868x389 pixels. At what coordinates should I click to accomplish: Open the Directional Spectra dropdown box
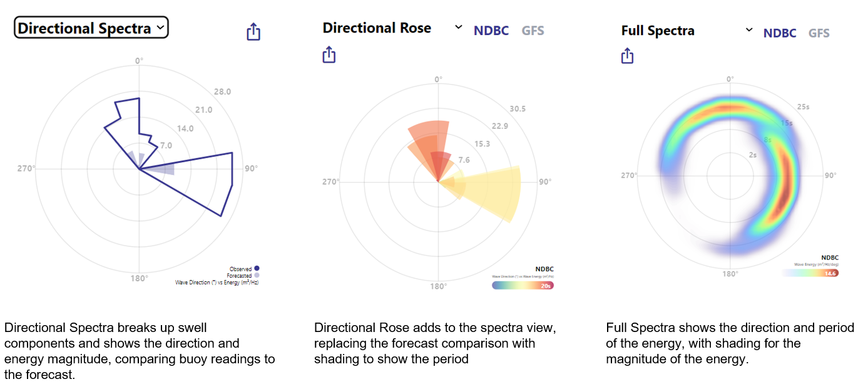click(x=91, y=28)
